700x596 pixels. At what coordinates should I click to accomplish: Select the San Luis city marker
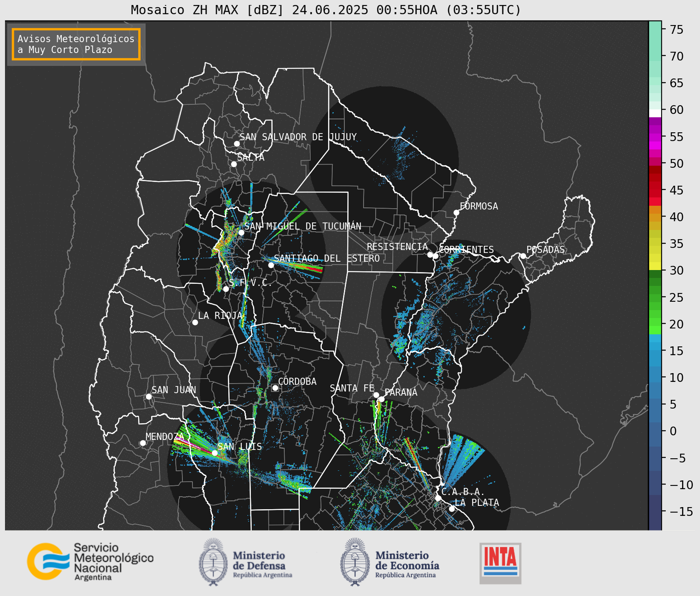[215, 453]
